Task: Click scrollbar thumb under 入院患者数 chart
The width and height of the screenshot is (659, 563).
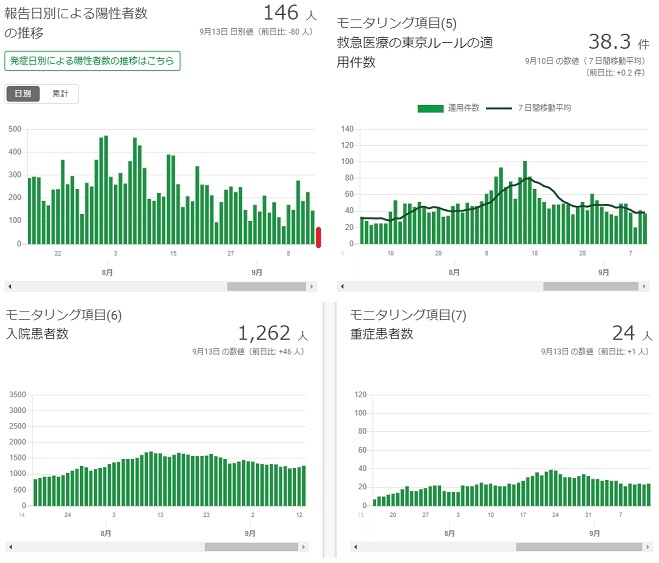Action: (x=250, y=547)
